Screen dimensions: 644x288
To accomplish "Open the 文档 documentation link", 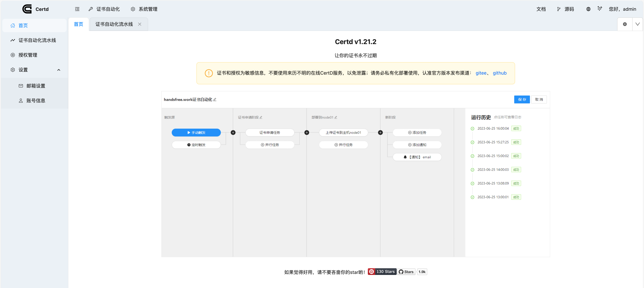I will point(541,9).
